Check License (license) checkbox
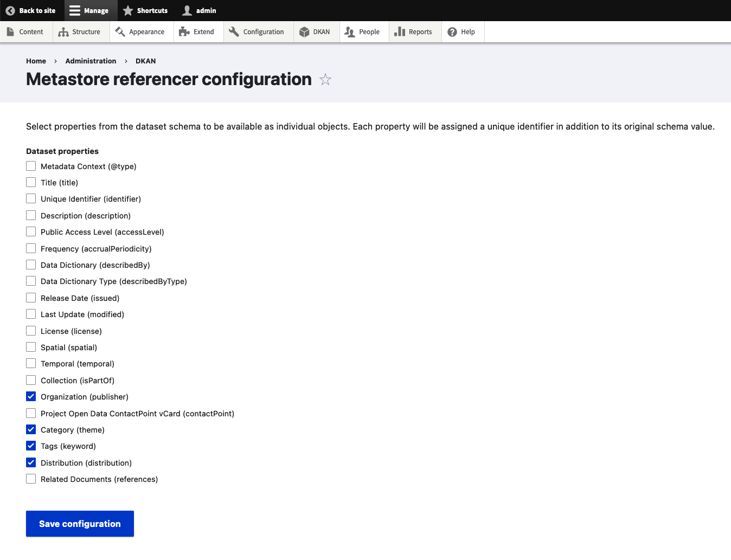 [31, 331]
